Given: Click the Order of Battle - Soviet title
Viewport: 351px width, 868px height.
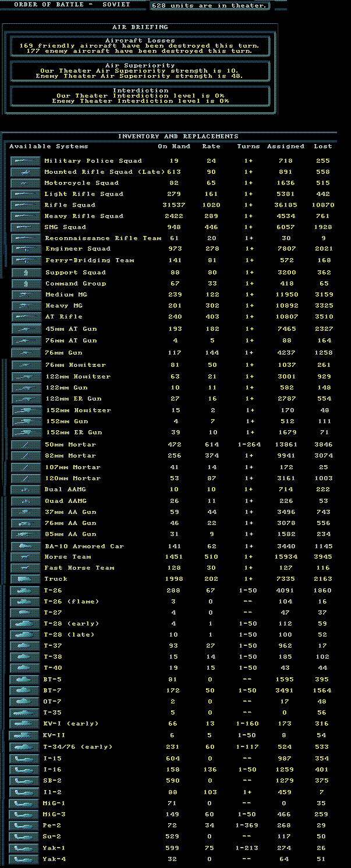Looking at the screenshot, I should (72, 5).
